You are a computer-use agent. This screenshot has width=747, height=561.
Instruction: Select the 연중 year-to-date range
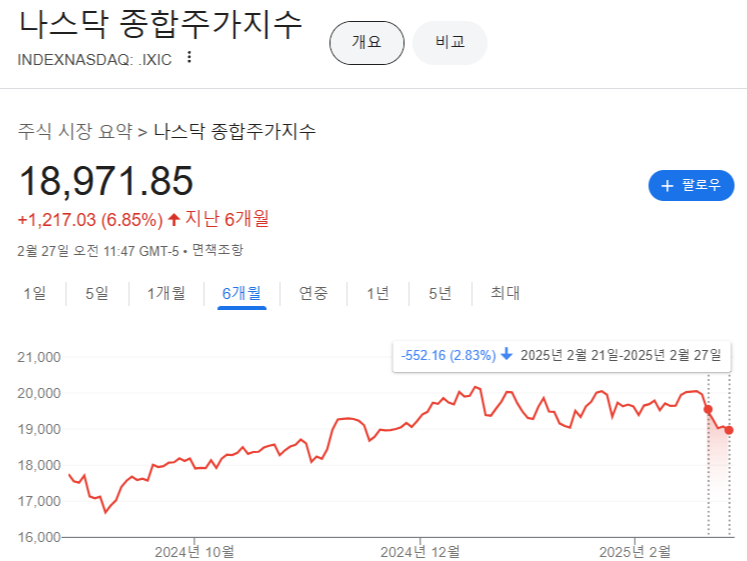point(313,293)
